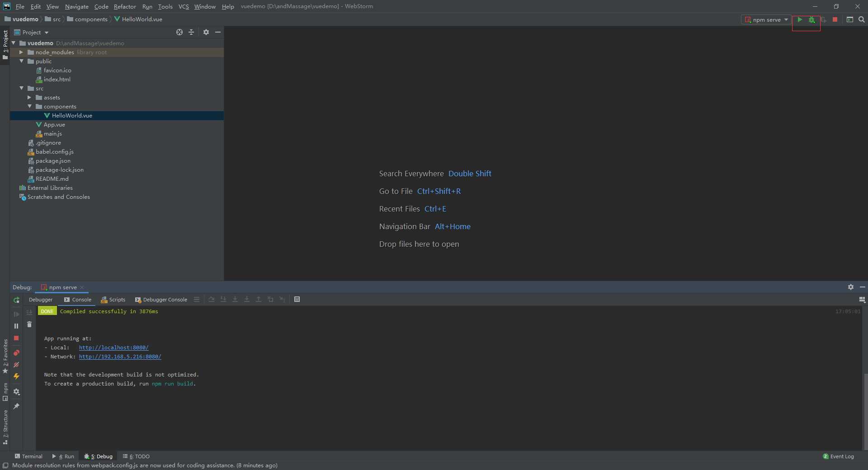
Task: Open Debug panel options gear
Action: [x=851, y=287]
